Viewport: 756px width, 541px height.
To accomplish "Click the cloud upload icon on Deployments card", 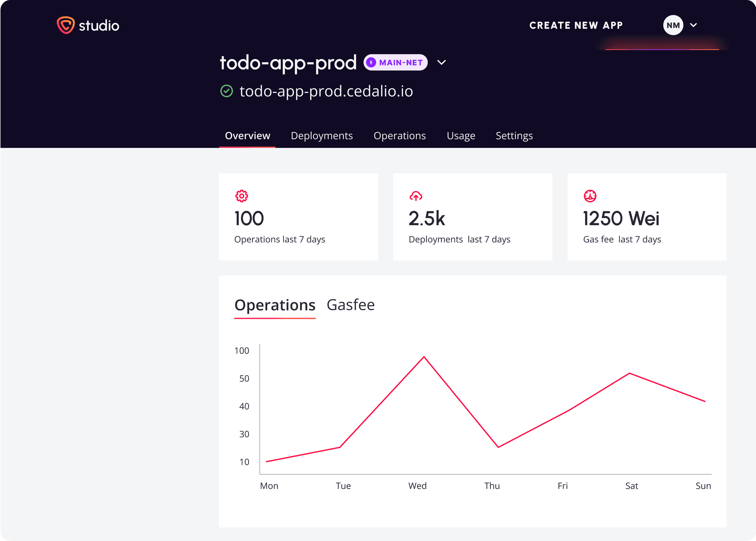I will tap(416, 196).
